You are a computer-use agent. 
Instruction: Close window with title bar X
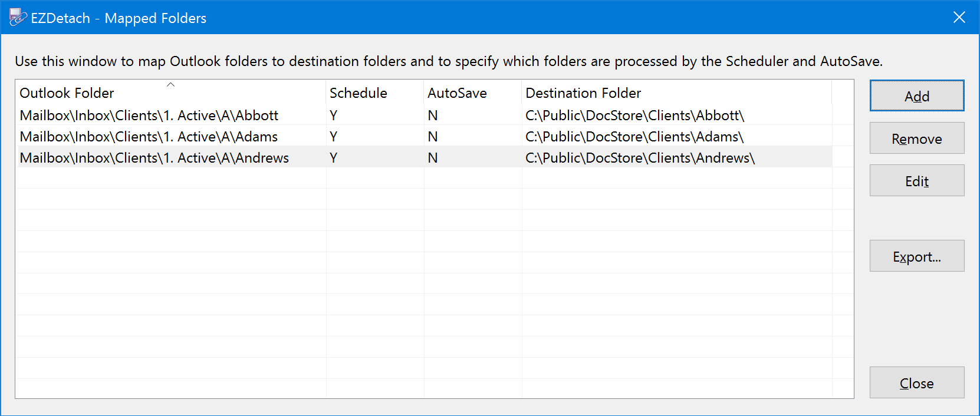[959, 17]
